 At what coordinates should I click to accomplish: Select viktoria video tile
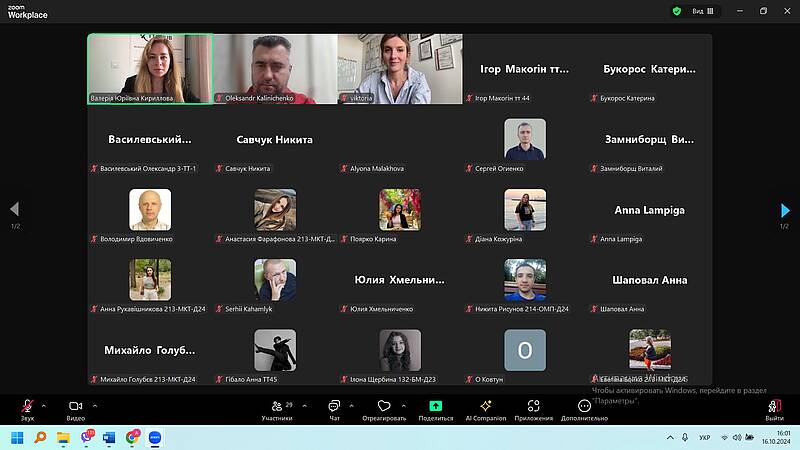coord(400,69)
